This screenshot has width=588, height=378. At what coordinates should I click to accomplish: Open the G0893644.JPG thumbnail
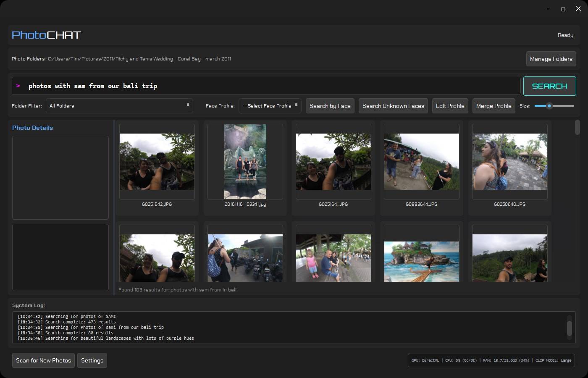pyautogui.click(x=421, y=162)
